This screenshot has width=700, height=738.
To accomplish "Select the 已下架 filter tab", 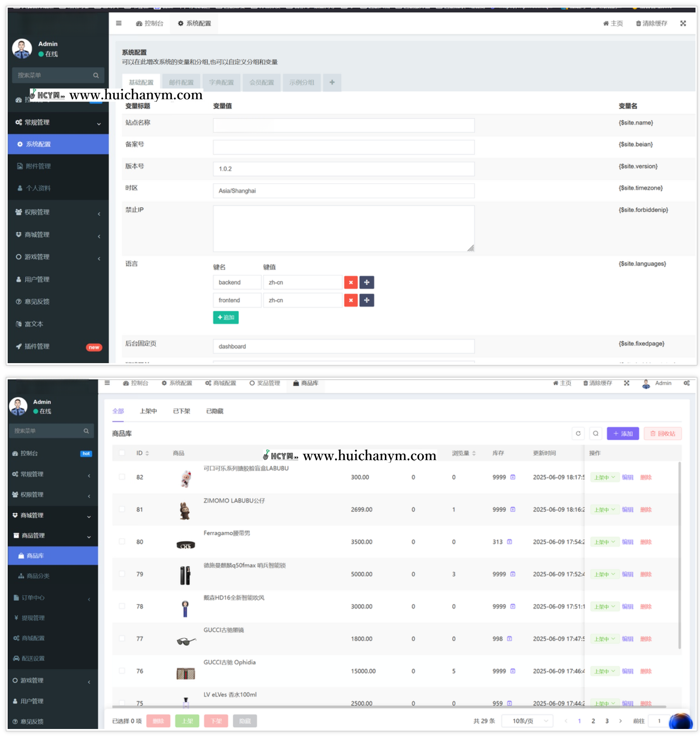I will point(181,411).
